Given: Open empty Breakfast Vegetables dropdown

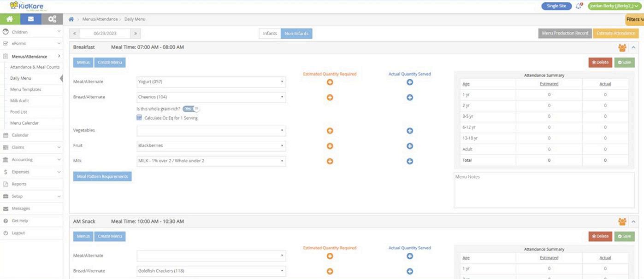Looking at the screenshot, I should 211,131.
